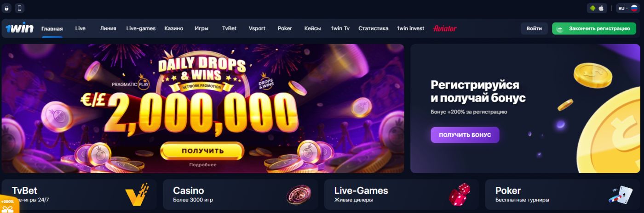
Task: Click the lock icon at top left
Action: [x=7, y=8]
